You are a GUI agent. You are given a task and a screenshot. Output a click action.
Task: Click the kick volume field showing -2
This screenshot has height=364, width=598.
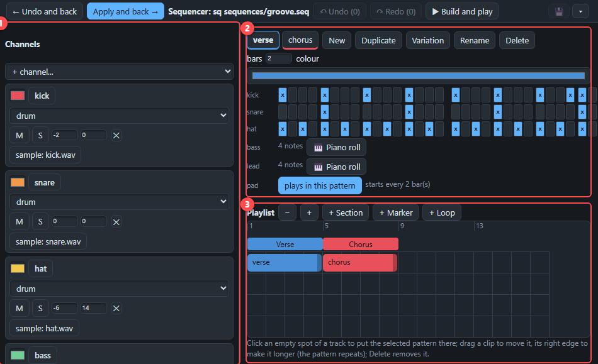65,135
